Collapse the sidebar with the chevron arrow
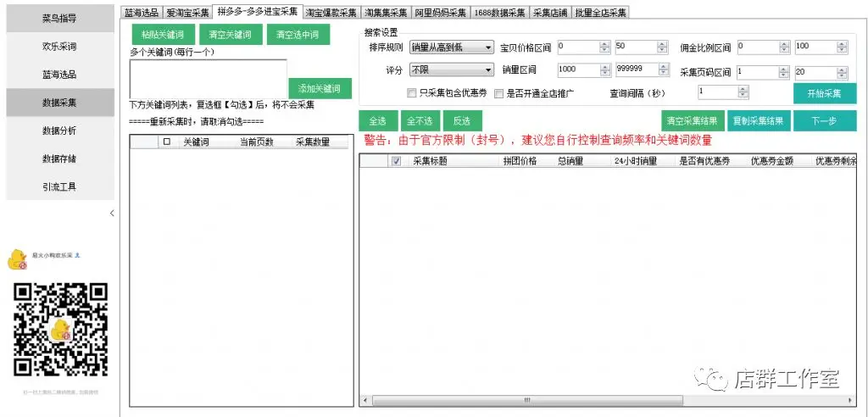This screenshot has height=417, width=868. 112,214
